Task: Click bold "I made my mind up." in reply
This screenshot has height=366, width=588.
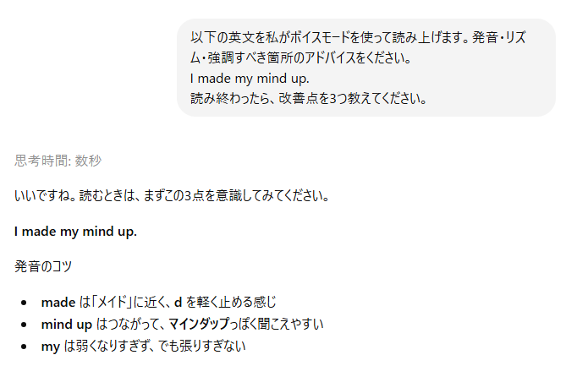Action: 75,232
